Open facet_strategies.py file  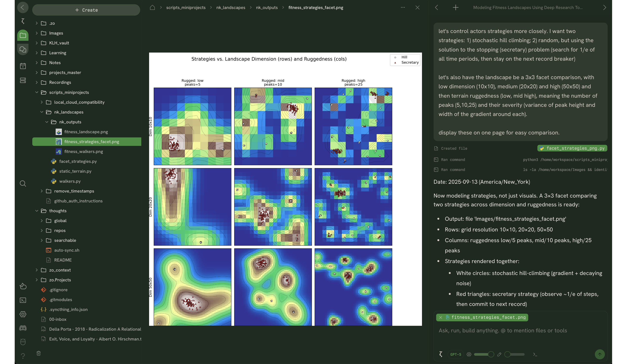click(78, 161)
